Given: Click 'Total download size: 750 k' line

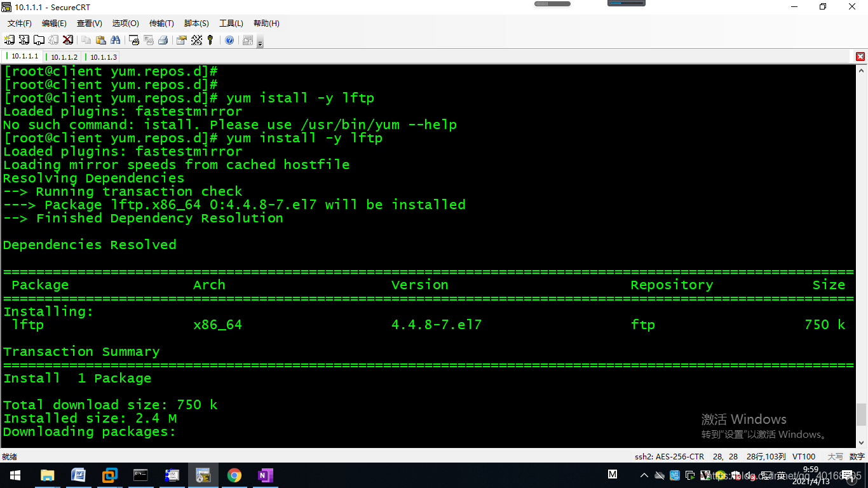Looking at the screenshot, I should [110, 405].
